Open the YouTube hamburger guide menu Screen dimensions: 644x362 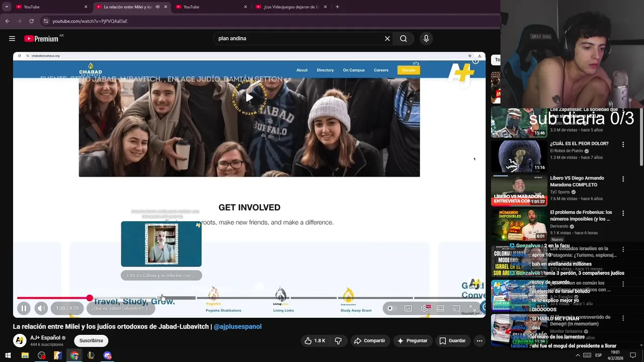pos(12,38)
